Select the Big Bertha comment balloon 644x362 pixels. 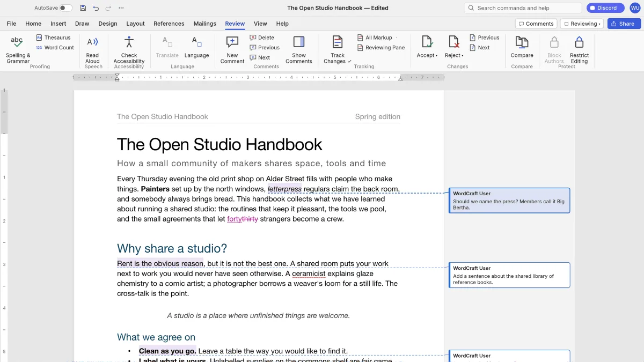[x=509, y=201]
